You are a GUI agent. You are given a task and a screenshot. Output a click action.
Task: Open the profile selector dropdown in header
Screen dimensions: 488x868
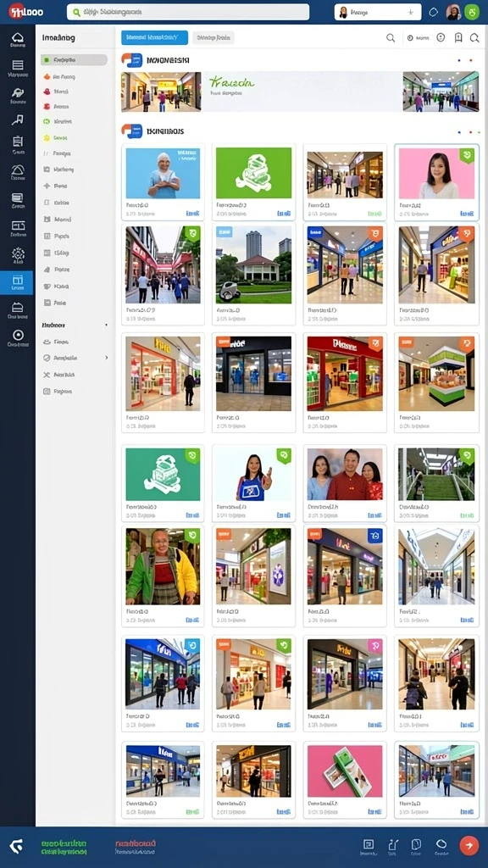pos(378,12)
